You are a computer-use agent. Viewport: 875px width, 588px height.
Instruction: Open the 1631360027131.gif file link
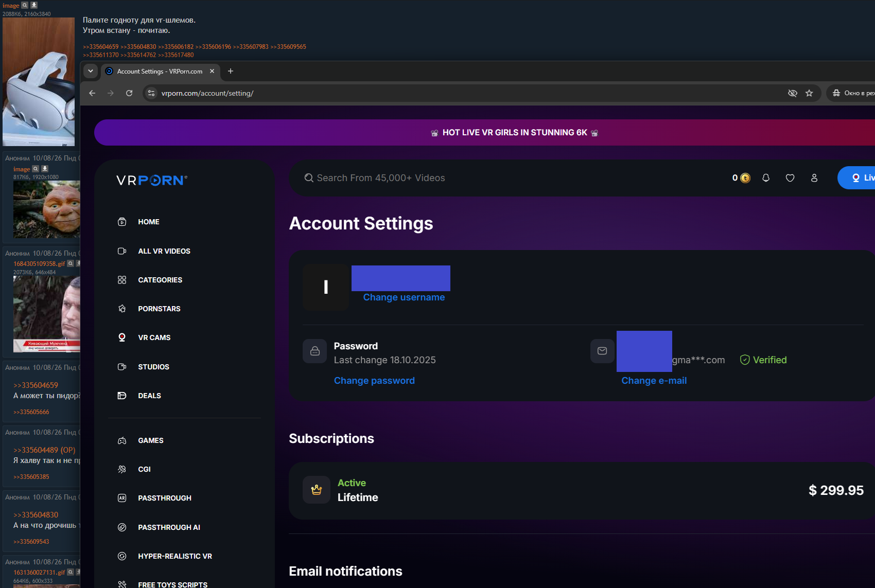(39, 573)
